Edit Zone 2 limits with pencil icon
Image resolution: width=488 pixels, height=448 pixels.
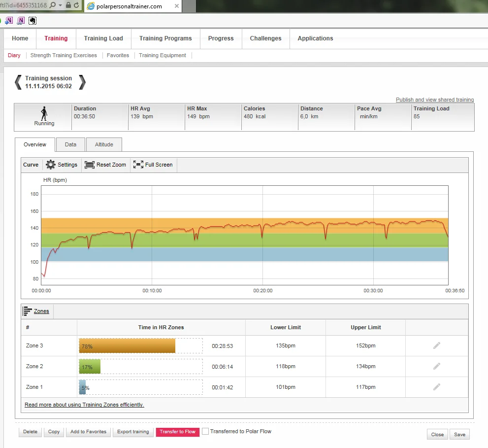click(x=436, y=367)
